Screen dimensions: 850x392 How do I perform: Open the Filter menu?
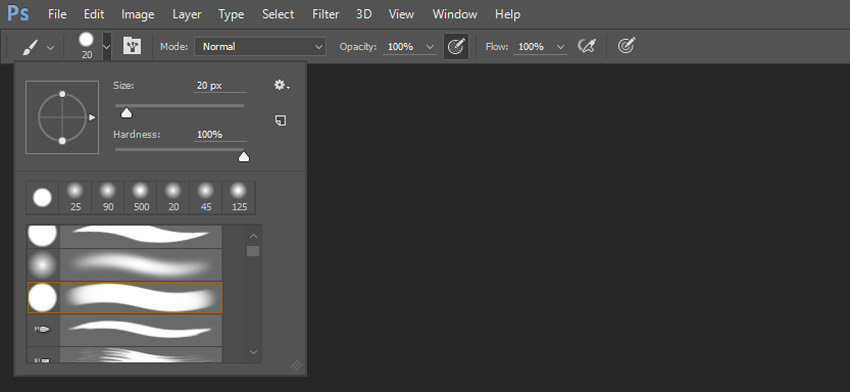tap(325, 14)
